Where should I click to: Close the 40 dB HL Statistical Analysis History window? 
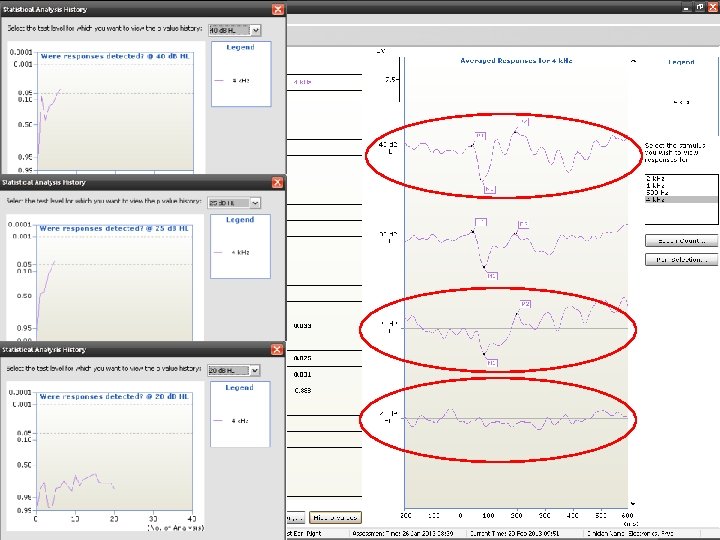pyautogui.click(x=278, y=9)
